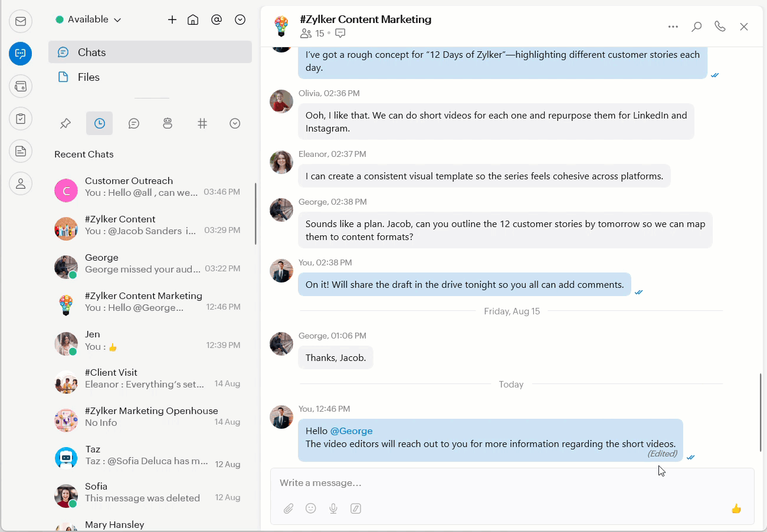The width and height of the screenshot is (767, 532).
Task: Open the #Client Visit channel
Action: 150,382
